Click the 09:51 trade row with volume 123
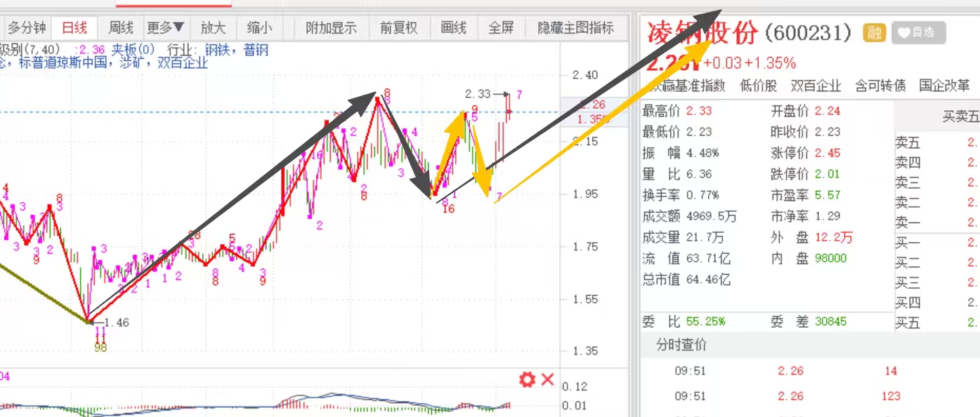The height and width of the screenshot is (417, 980). 810,396
